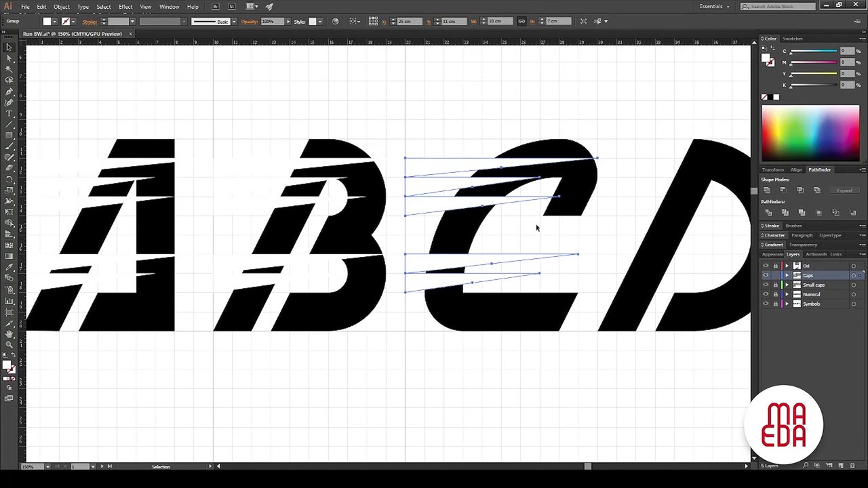Hide the Numeral layer with its eye icon

pyautogui.click(x=766, y=294)
